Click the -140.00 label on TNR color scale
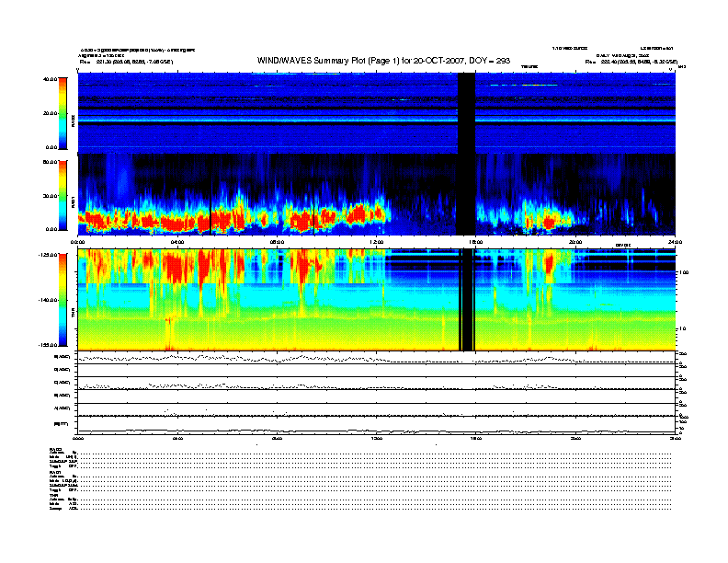This screenshot has height=563, width=728. coord(48,300)
